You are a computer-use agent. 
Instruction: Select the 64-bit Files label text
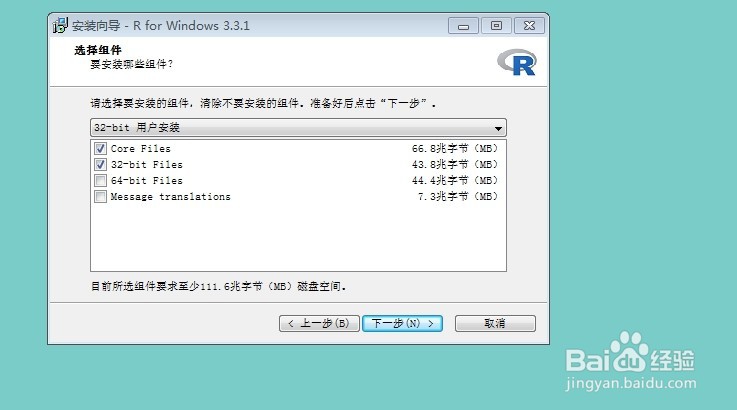pos(147,181)
